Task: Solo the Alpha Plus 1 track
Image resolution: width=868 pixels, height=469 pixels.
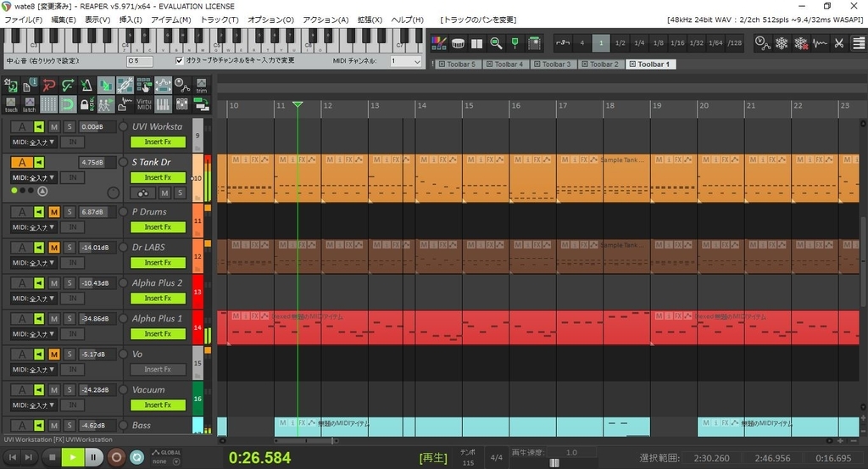Action: 70,318
